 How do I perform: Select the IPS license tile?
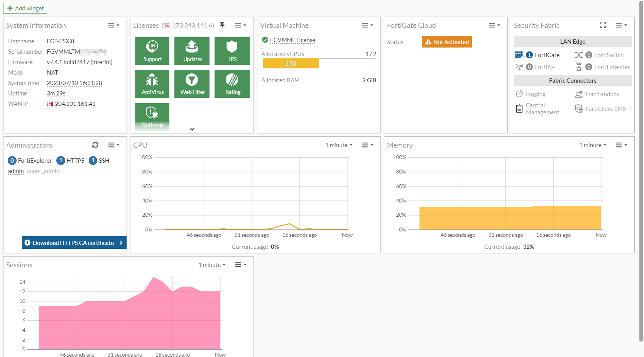click(232, 51)
